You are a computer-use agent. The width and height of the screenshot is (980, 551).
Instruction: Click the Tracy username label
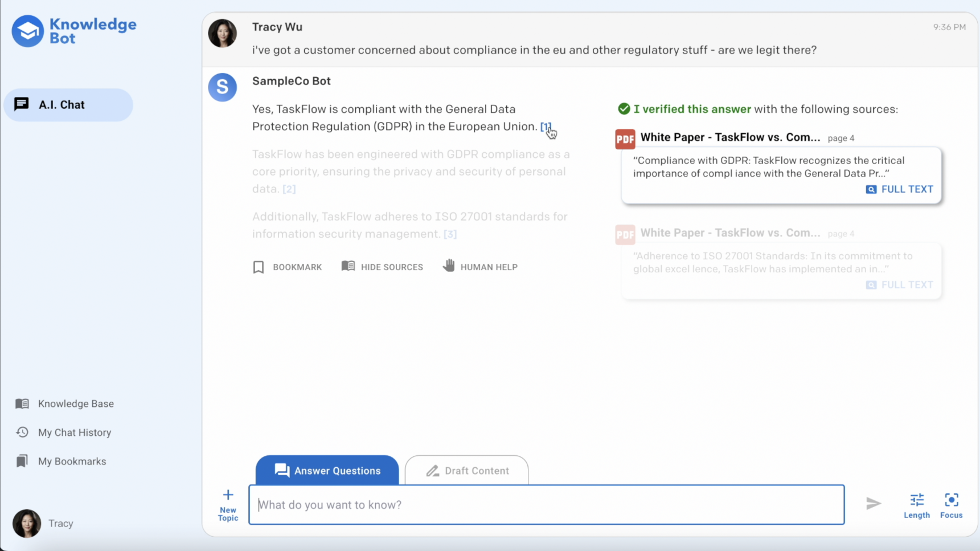pos(61,524)
